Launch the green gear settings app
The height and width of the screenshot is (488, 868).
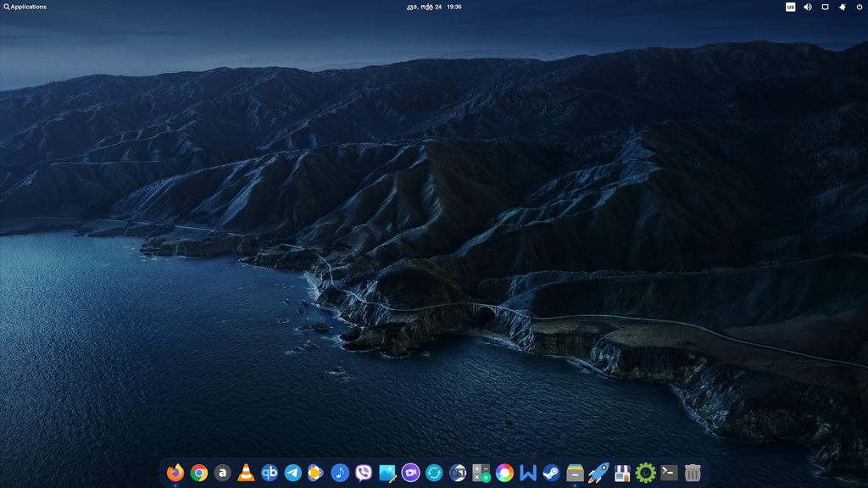[x=646, y=473]
